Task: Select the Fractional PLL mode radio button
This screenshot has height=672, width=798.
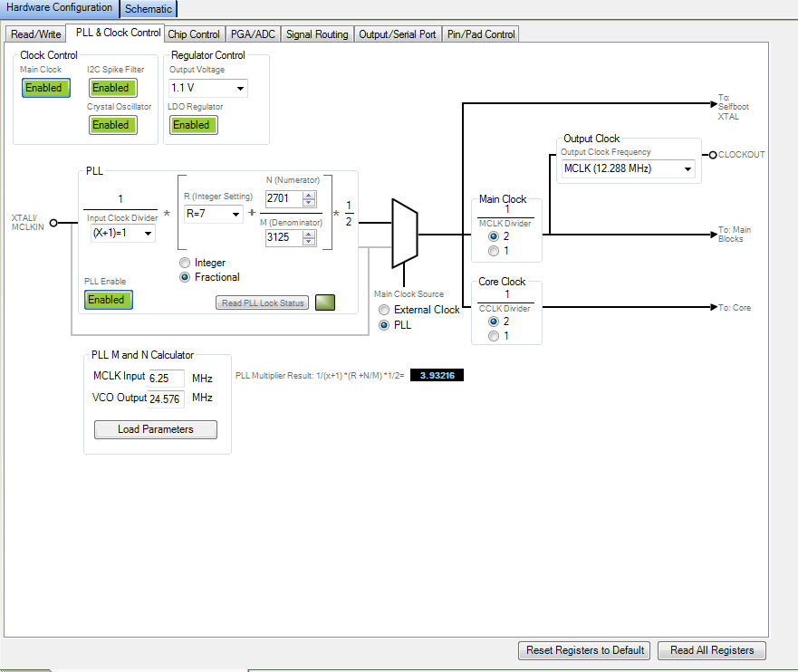Action: pyautogui.click(x=185, y=277)
